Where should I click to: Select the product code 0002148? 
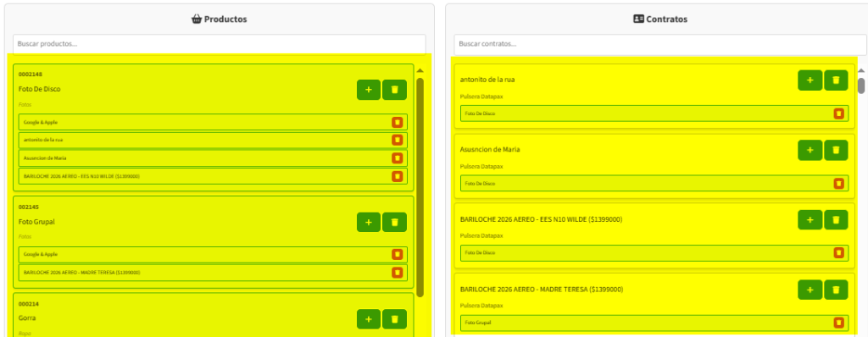pyautogui.click(x=31, y=75)
